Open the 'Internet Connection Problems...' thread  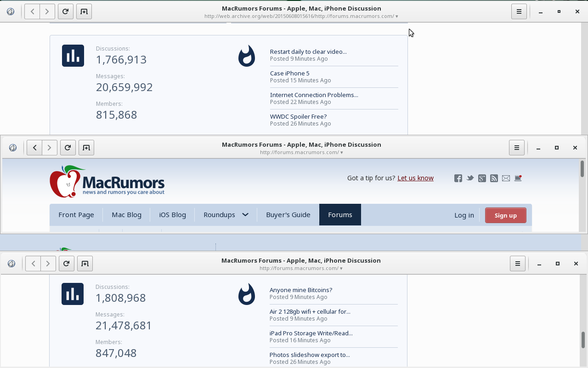pos(314,95)
